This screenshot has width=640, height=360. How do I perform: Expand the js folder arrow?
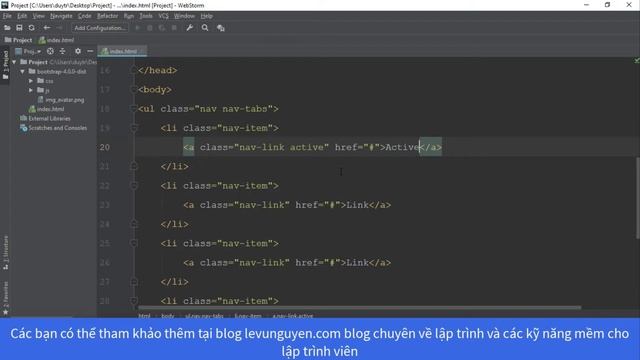31,90
